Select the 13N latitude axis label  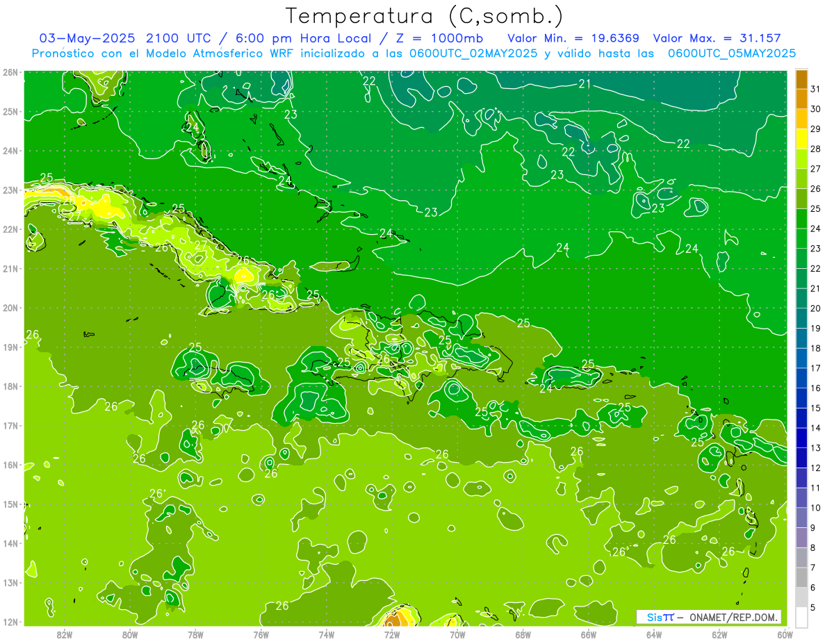pyautogui.click(x=10, y=583)
